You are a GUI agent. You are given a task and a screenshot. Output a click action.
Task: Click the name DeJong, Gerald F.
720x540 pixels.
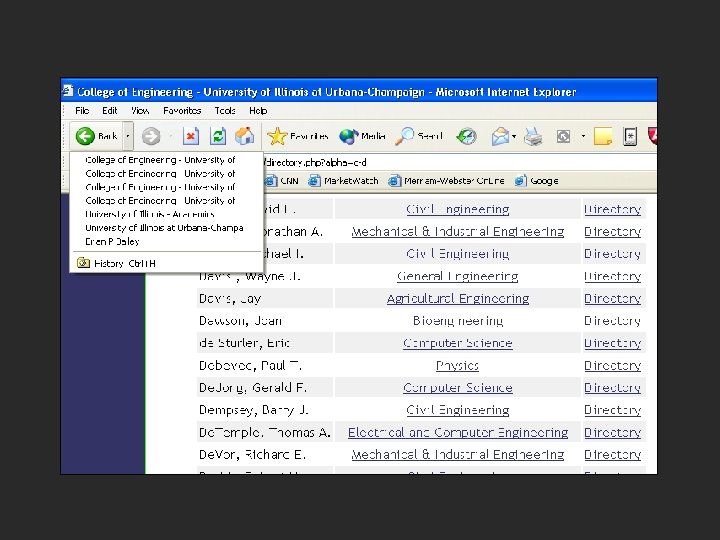click(x=253, y=388)
